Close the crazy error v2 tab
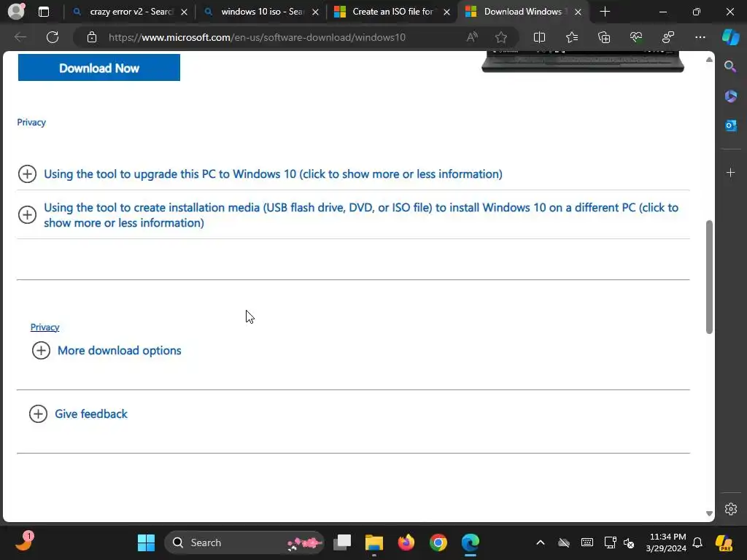 click(x=184, y=12)
